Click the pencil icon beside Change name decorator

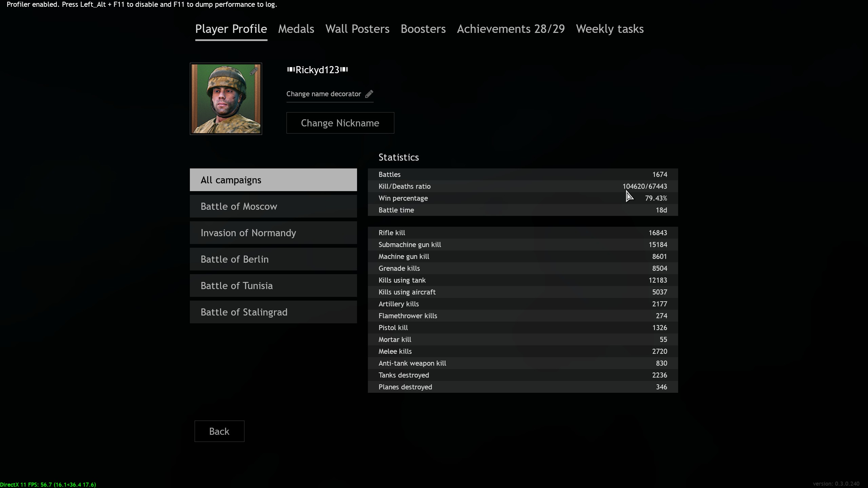tap(369, 94)
